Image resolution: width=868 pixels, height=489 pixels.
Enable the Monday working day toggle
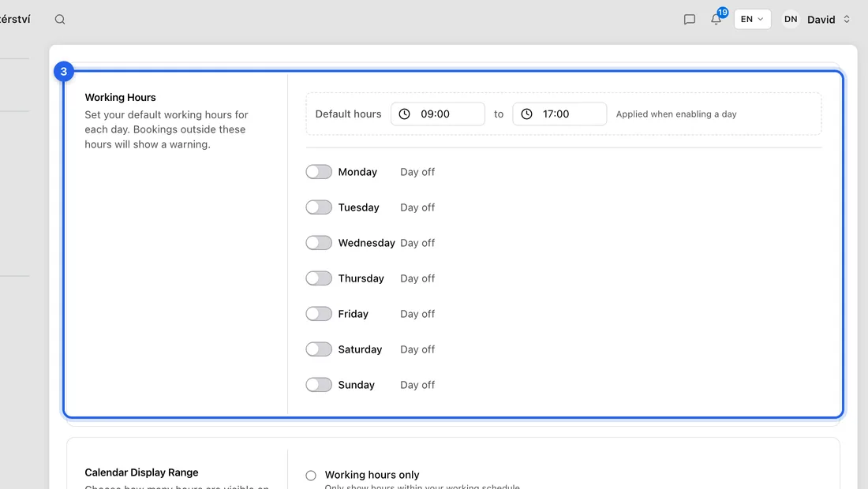319,172
